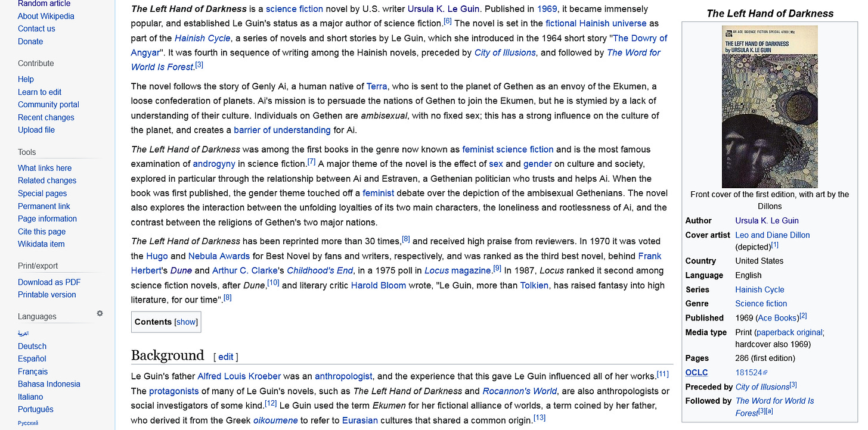This screenshot has height=430, width=868.
Task: Open Rocannon's World link
Action: click(520, 391)
